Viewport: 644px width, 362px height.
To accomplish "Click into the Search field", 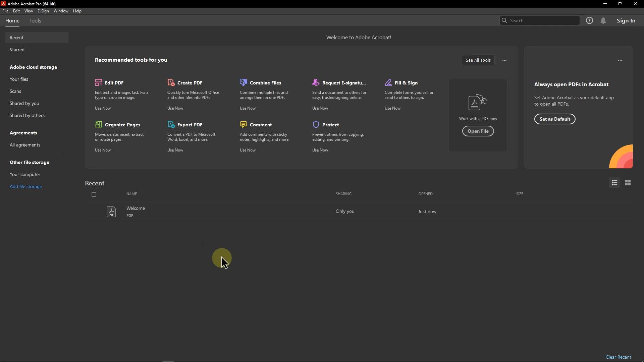I will point(543,21).
